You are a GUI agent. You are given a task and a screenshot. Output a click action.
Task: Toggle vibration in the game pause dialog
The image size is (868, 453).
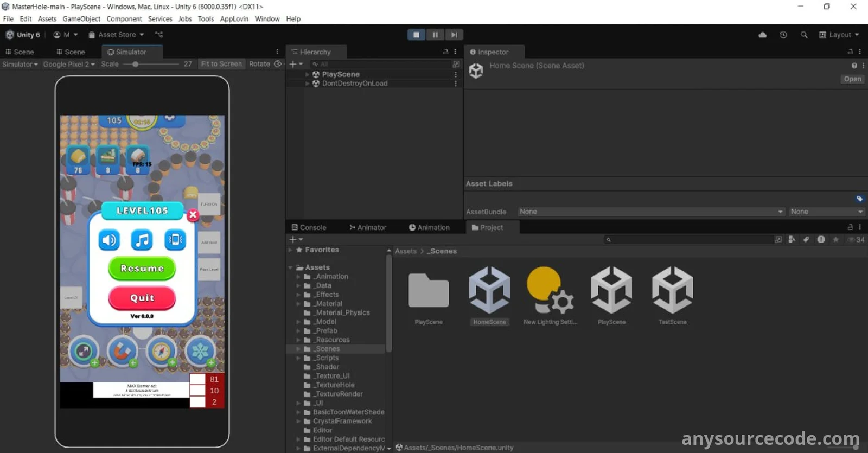175,240
